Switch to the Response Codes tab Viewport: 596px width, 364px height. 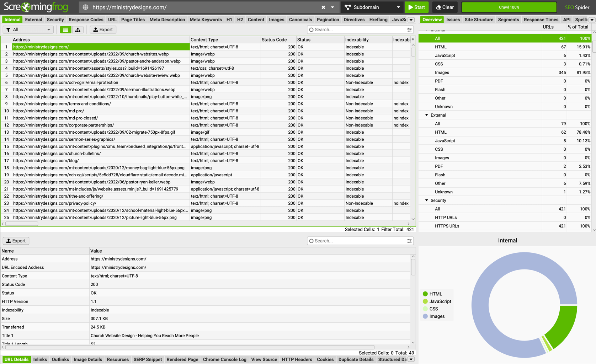tap(86, 20)
